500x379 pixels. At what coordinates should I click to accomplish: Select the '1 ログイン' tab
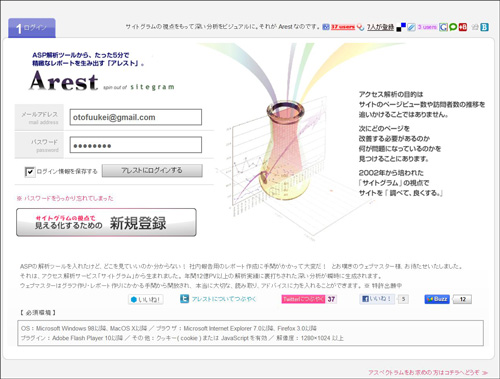[32, 28]
